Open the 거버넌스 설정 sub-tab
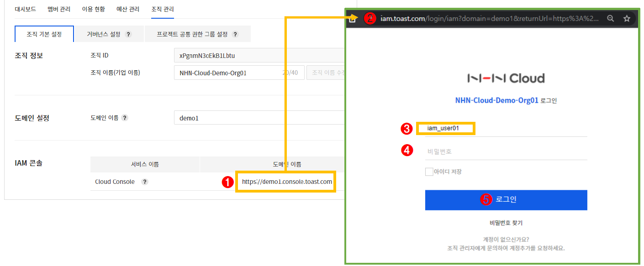The width and height of the screenshot is (644, 266). point(110,34)
